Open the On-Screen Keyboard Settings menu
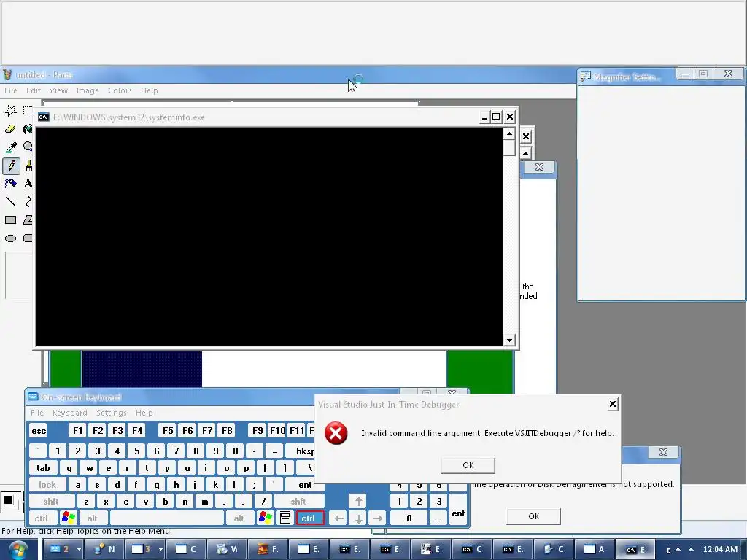 point(112,413)
